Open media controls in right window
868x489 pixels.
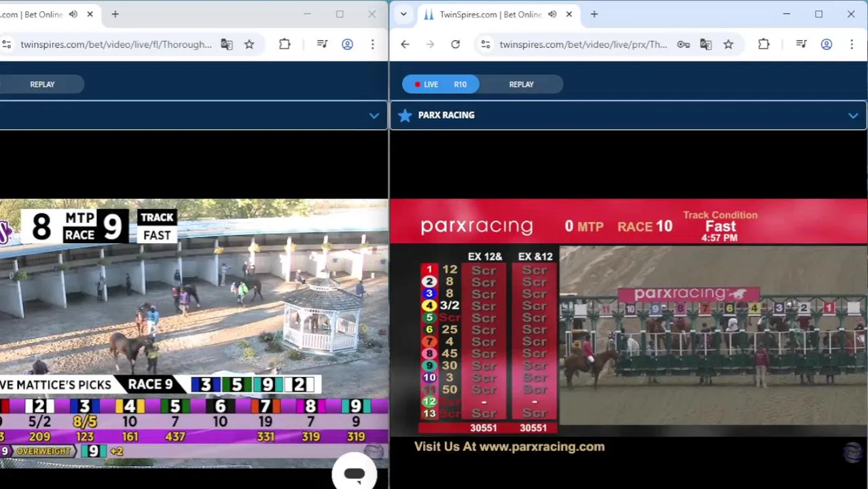[x=801, y=44]
